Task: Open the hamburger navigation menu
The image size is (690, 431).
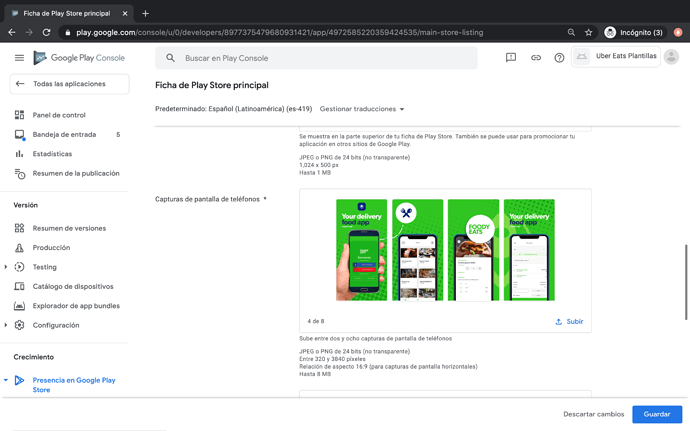Action: pos(19,58)
